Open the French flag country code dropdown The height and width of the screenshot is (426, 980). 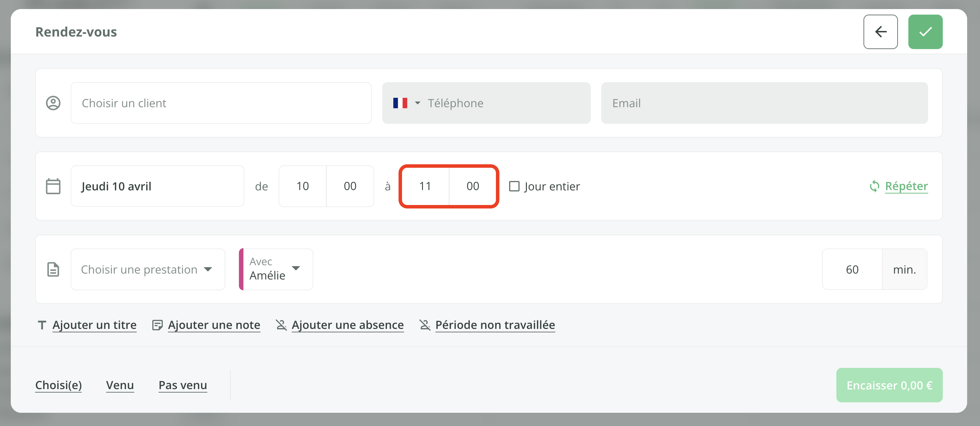click(x=406, y=103)
